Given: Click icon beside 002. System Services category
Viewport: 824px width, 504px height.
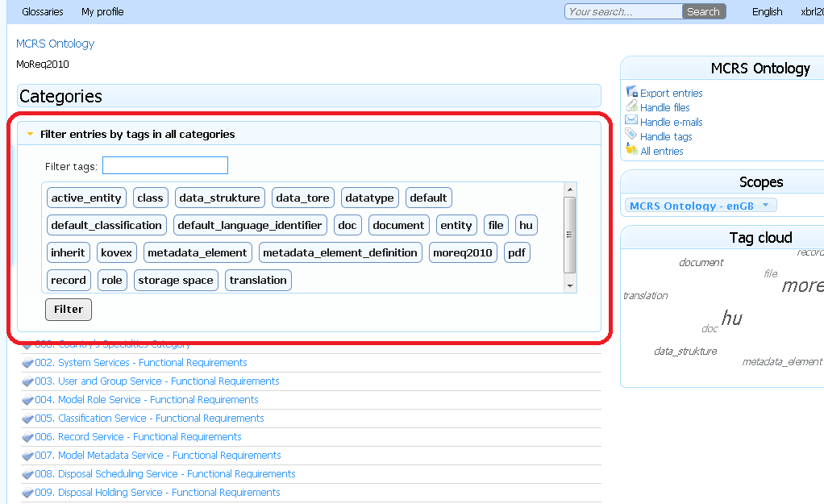Looking at the screenshot, I should pyautogui.click(x=28, y=363).
